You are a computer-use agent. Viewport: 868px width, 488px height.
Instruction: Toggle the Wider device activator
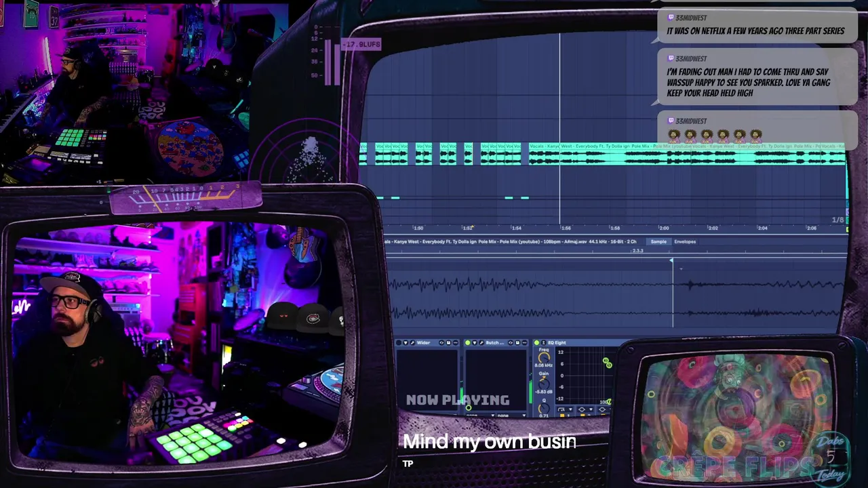[x=399, y=343]
